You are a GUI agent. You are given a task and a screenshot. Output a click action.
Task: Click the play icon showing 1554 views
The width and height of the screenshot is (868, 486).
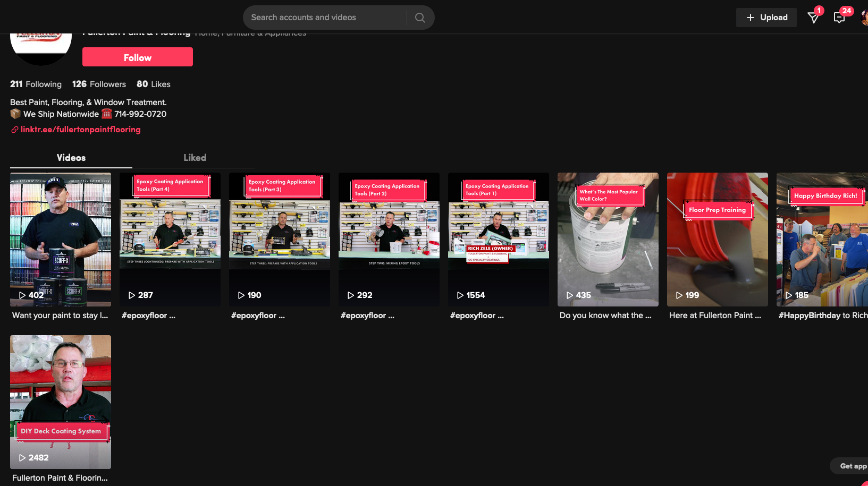[460, 295]
